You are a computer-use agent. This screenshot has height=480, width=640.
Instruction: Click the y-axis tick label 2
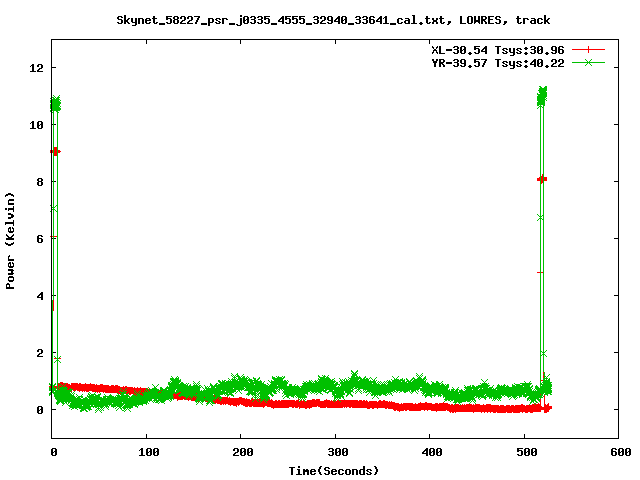40,353
